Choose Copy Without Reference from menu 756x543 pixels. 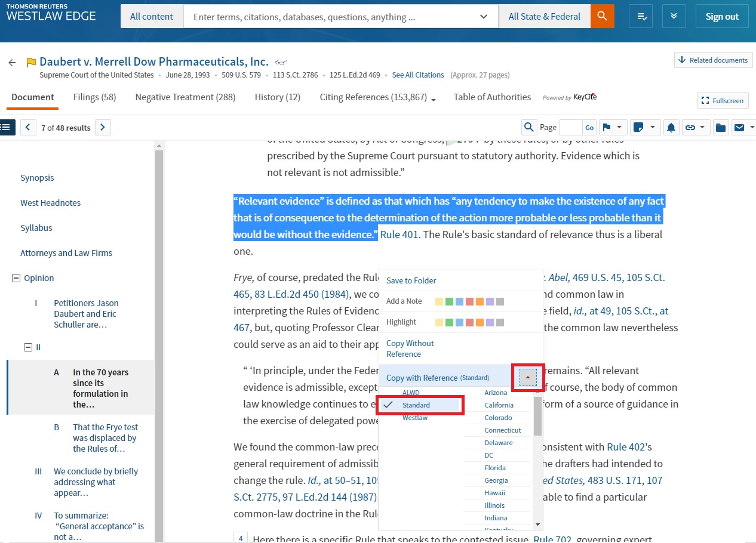410,348
